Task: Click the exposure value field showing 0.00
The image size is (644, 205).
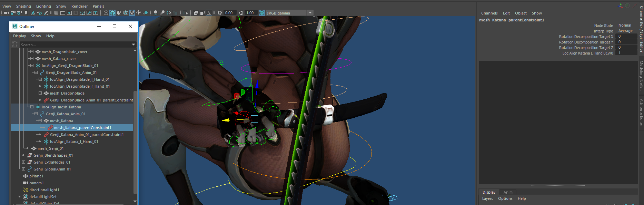Action: [x=230, y=13]
